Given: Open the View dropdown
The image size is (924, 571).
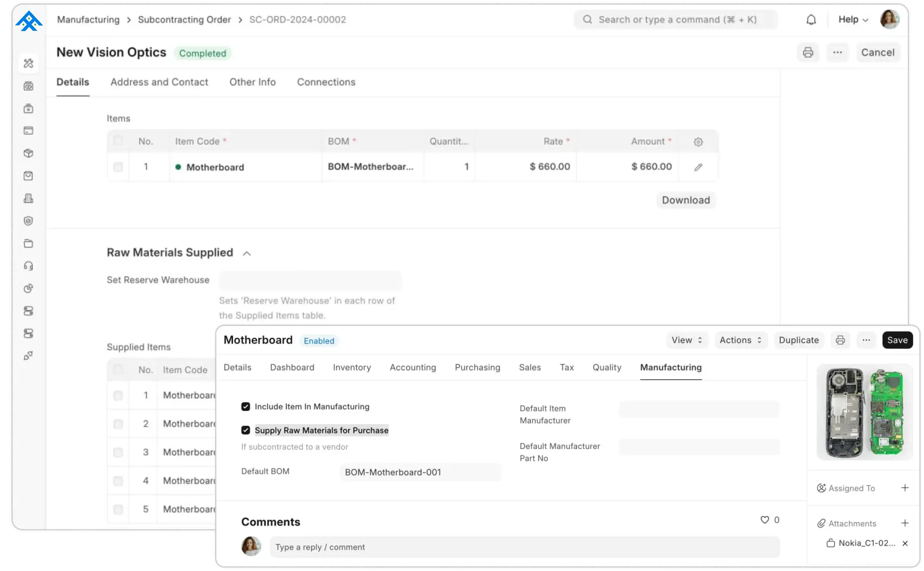Looking at the screenshot, I should pyautogui.click(x=687, y=340).
